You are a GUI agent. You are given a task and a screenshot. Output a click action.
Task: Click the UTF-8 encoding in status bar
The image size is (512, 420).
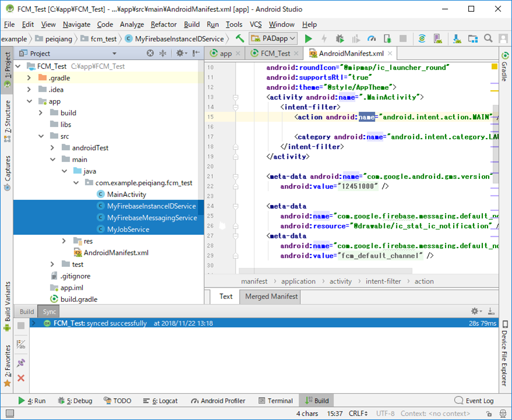coord(385,414)
